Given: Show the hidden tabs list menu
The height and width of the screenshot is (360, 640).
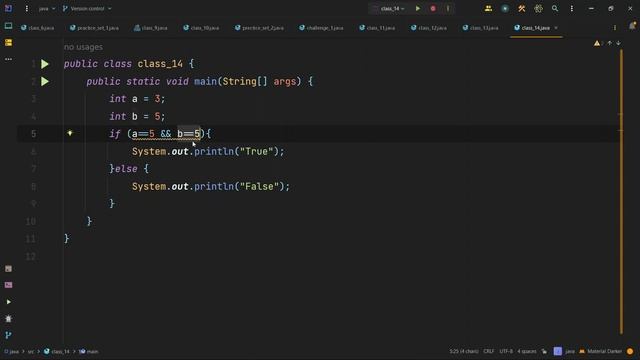Looking at the screenshot, I should [x=615, y=28].
